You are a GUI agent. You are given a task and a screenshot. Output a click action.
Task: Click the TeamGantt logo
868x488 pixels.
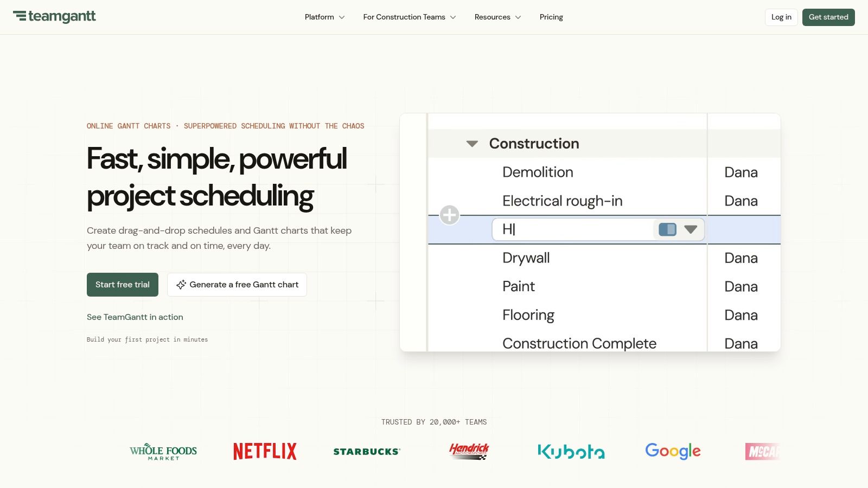coord(54,17)
